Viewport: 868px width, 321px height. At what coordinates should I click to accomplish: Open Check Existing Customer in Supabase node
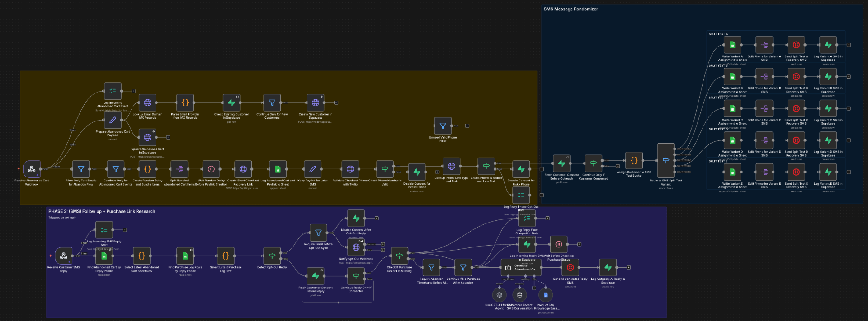(x=231, y=103)
